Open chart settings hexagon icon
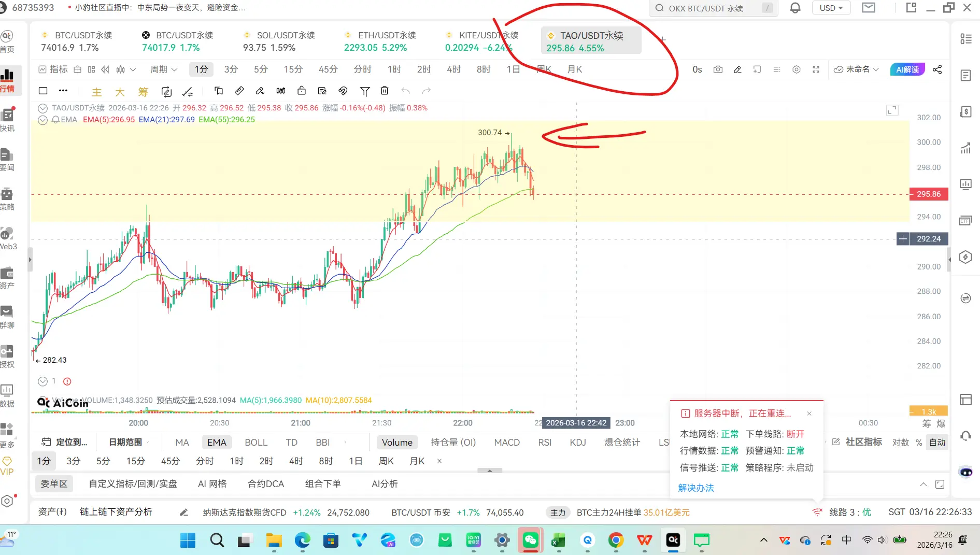 click(797, 69)
